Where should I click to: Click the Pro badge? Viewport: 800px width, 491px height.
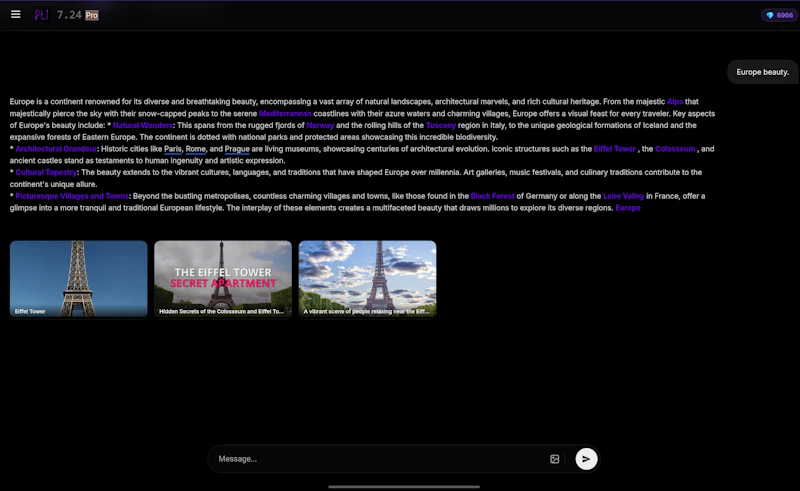coord(92,15)
